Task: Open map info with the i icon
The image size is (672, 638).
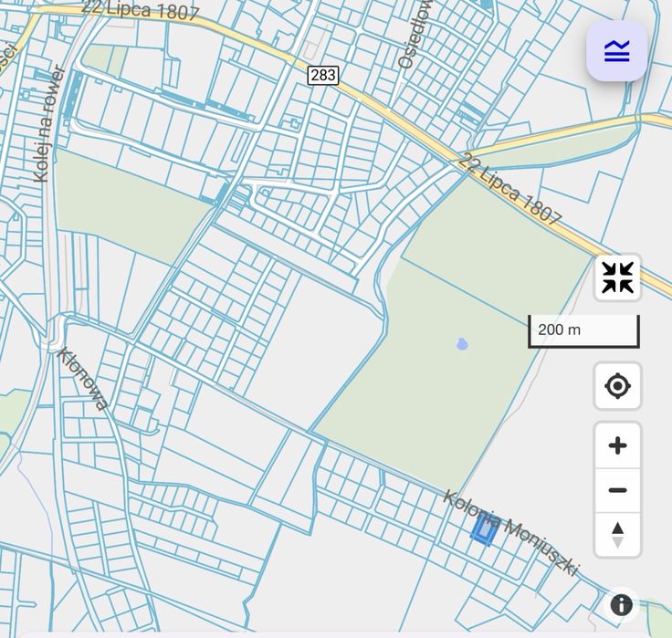Action: click(x=621, y=605)
